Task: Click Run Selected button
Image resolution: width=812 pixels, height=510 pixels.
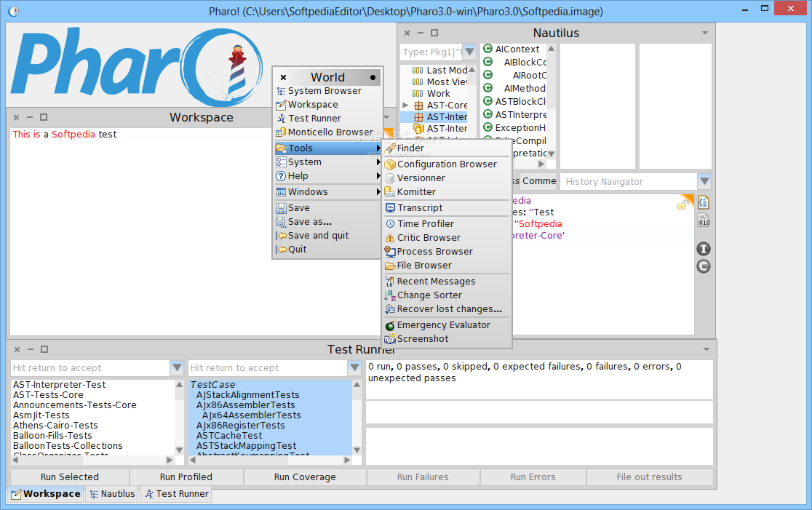Action: (x=70, y=477)
